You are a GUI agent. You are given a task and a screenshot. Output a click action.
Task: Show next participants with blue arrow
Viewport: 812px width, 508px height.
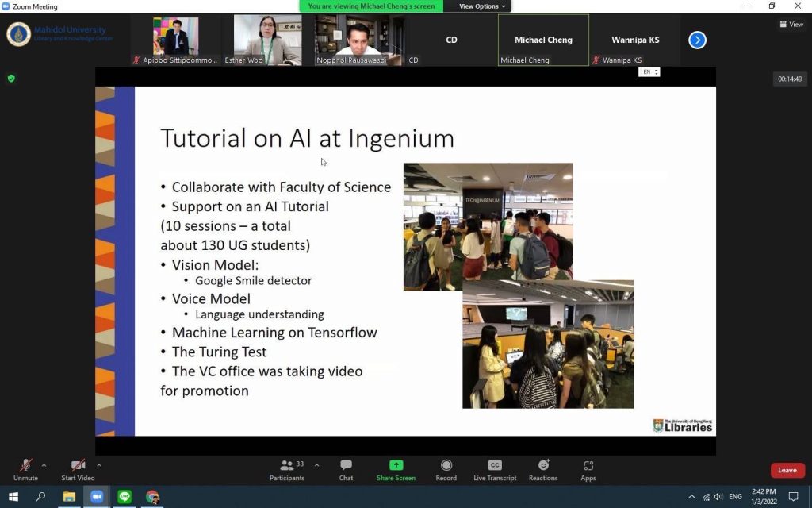697,40
